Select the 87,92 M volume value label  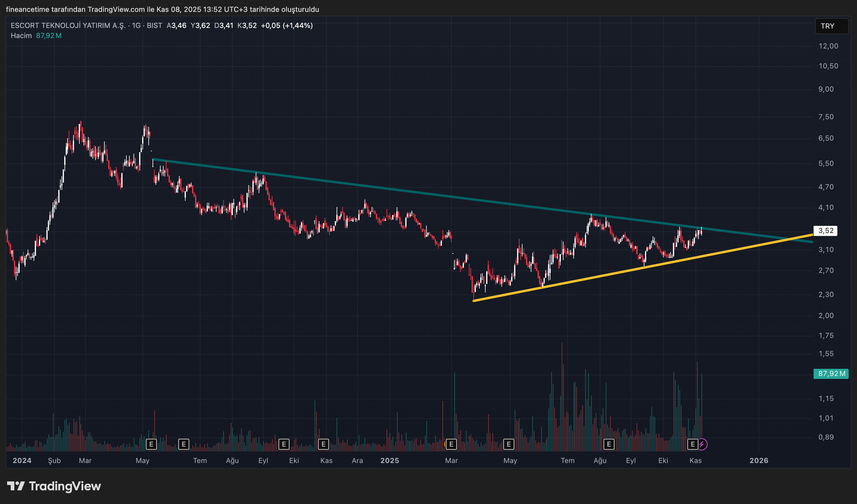831,374
